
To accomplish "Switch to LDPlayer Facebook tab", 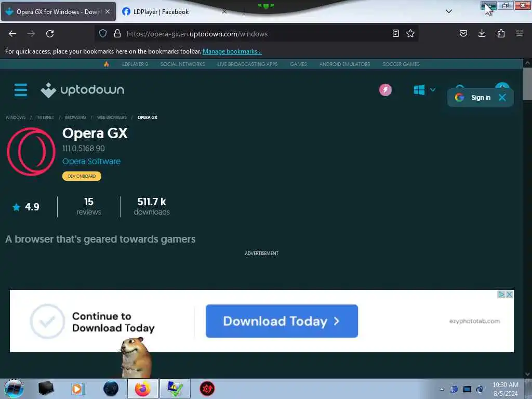I will (175, 11).
